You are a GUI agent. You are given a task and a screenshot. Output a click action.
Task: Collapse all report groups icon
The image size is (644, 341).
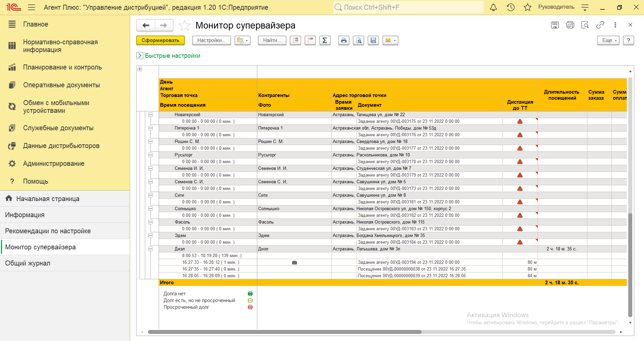(x=310, y=40)
